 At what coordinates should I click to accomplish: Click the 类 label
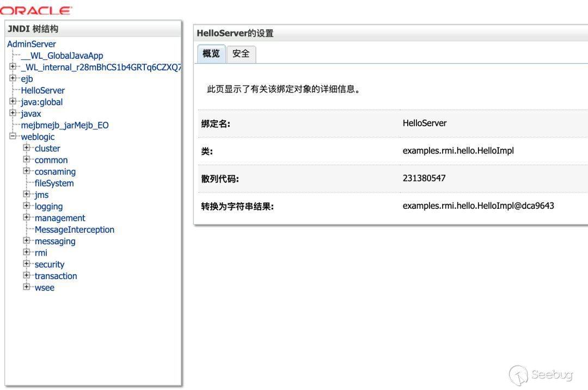pyautogui.click(x=207, y=151)
